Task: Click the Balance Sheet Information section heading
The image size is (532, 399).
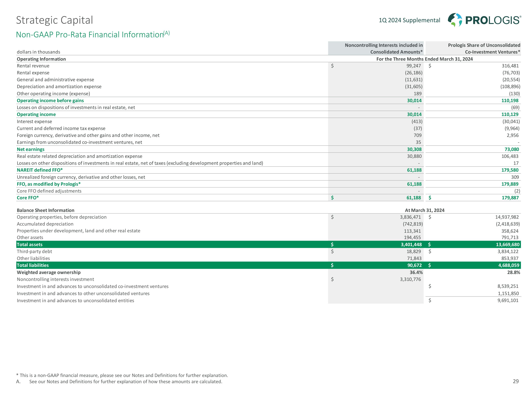Action: pos(45,210)
